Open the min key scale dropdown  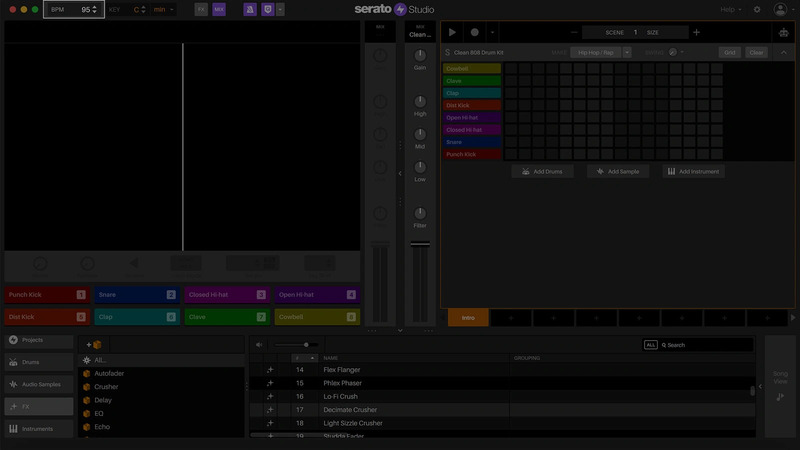pos(163,9)
